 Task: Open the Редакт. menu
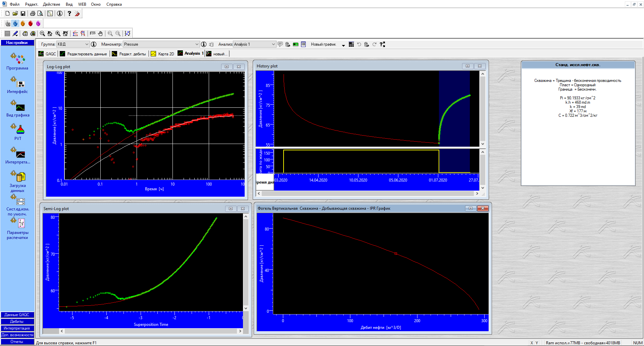32,4
